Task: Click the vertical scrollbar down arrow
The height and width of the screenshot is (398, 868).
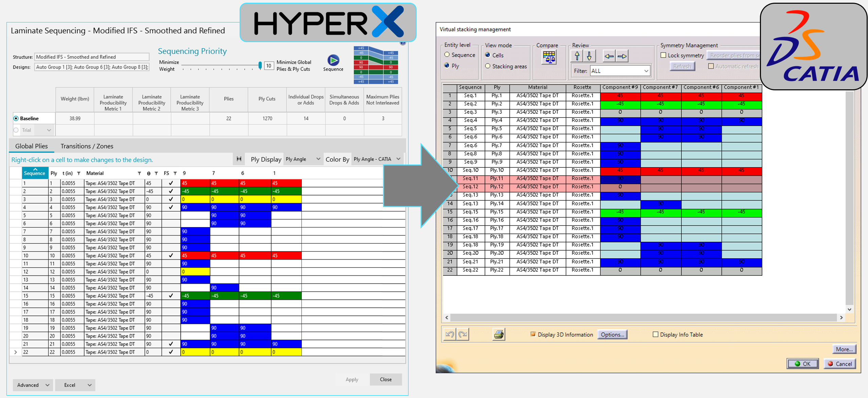Action: (849, 309)
